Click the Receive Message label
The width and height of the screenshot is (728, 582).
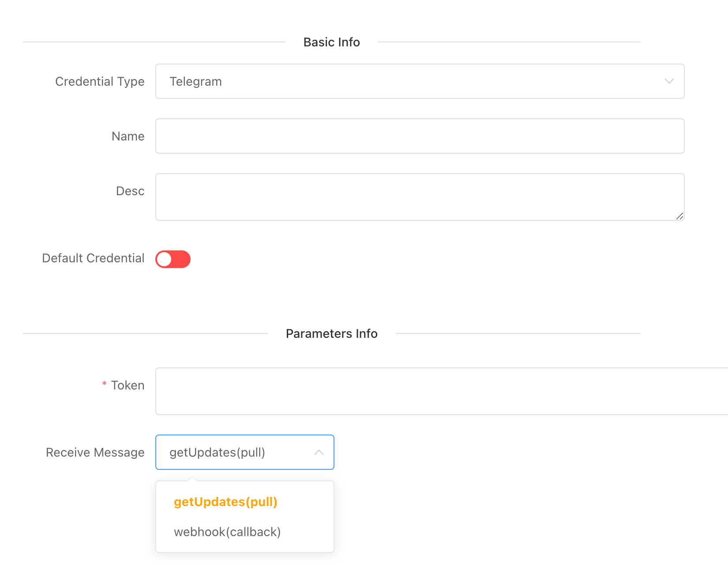[95, 453]
